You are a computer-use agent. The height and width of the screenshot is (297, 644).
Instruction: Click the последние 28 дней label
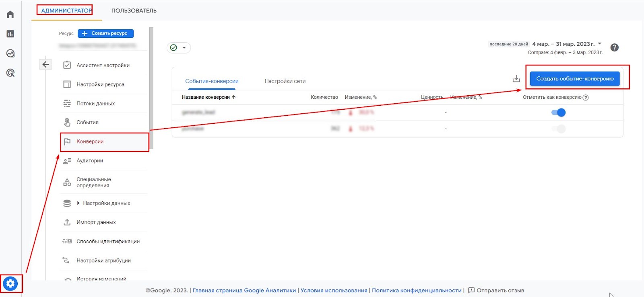(x=509, y=44)
